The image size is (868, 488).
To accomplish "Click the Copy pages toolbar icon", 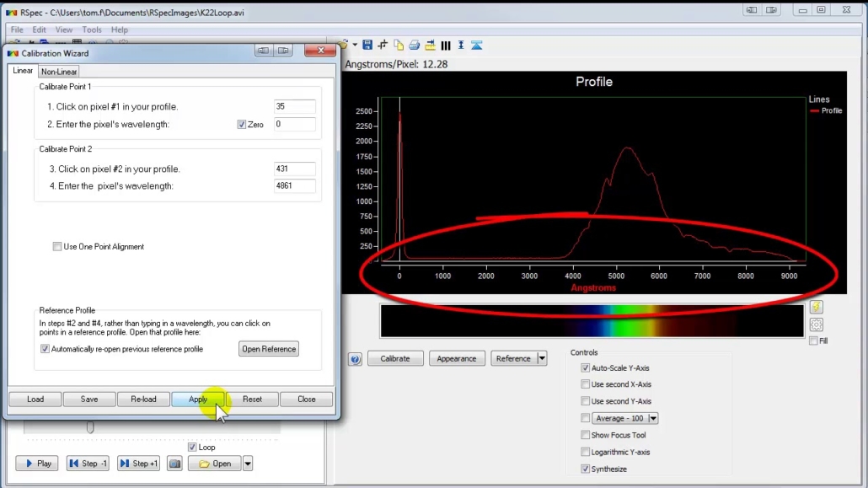I will (x=398, y=45).
